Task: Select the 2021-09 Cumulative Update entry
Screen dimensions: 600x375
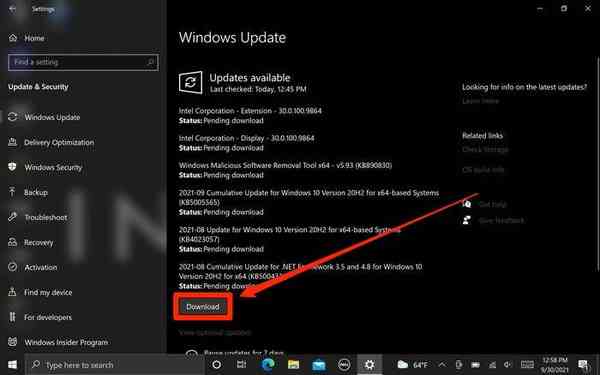Action: pyautogui.click(x=309, y=202)
